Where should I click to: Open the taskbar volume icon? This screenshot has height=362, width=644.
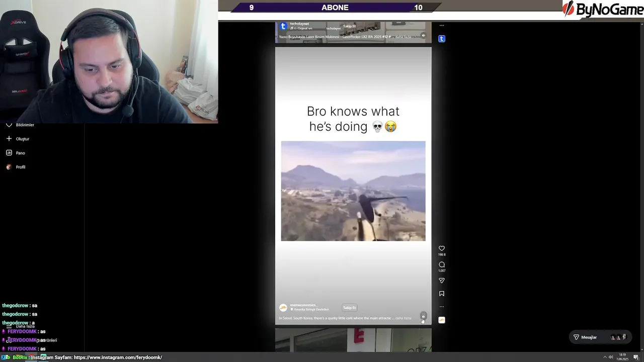(x=611, y=357)
